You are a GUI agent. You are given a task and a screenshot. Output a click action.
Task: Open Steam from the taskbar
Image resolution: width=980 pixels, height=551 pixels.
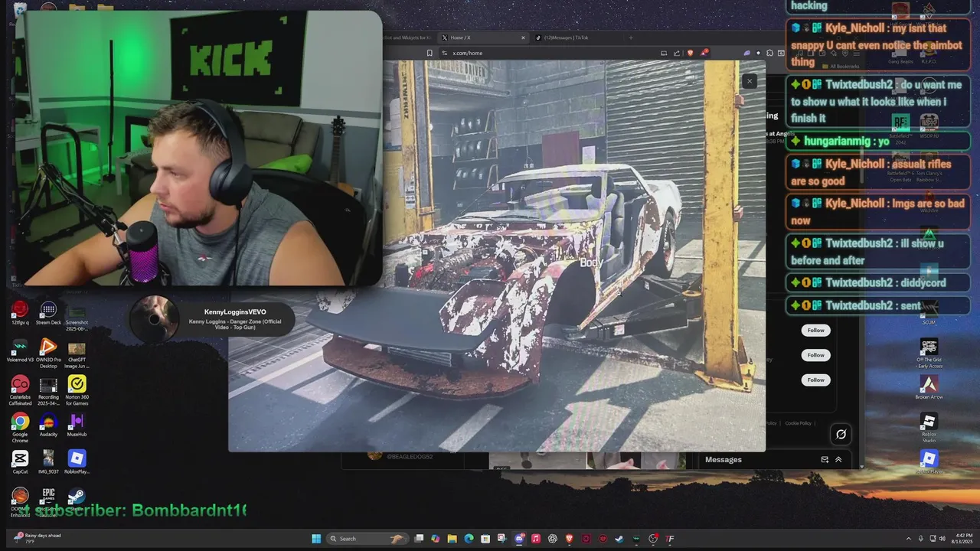pyautogui.click(x=619, y=539)
